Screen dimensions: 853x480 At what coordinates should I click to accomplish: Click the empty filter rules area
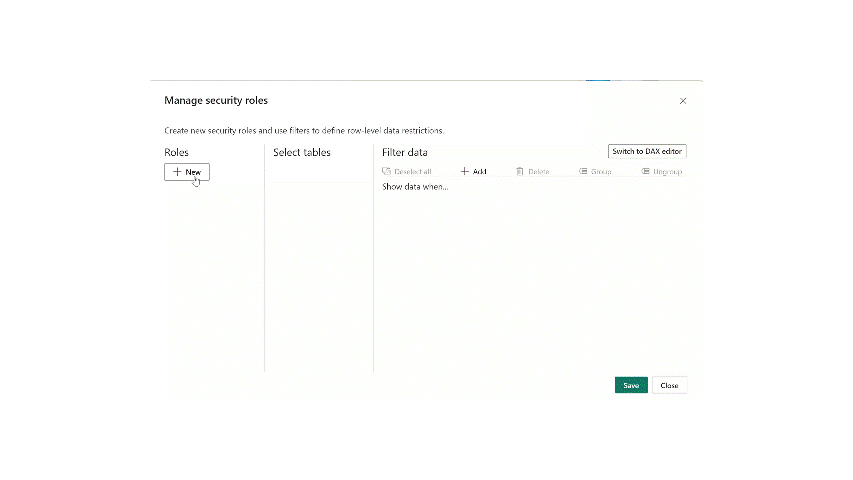click(x=530, y=280)
